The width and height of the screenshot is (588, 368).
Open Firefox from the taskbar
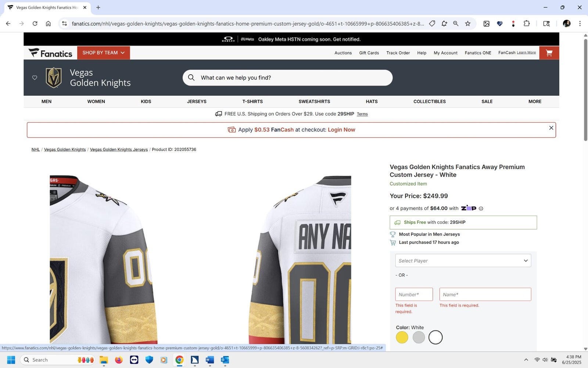pos(119,360)
